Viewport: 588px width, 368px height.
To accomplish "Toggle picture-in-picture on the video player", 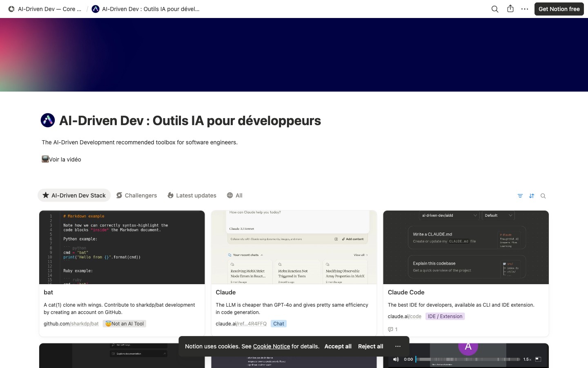I will pyautogui.click(x=538, y=359).
